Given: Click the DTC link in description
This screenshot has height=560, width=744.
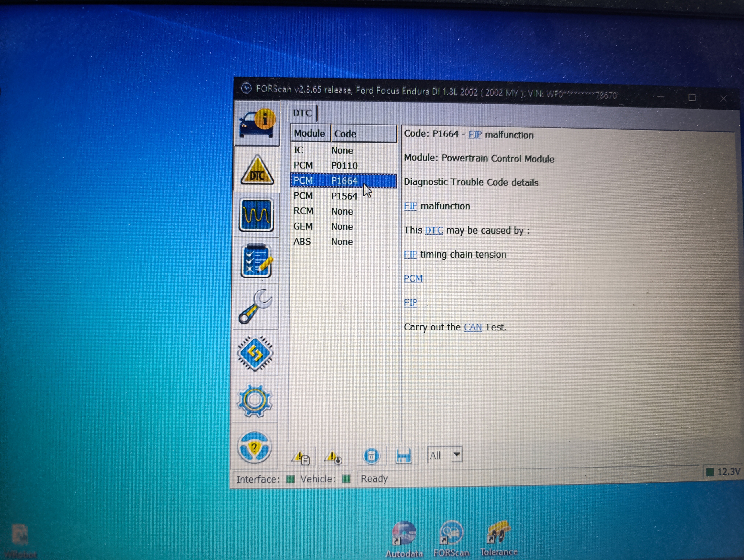Looking at the screenshot, I should click(434, 230).
